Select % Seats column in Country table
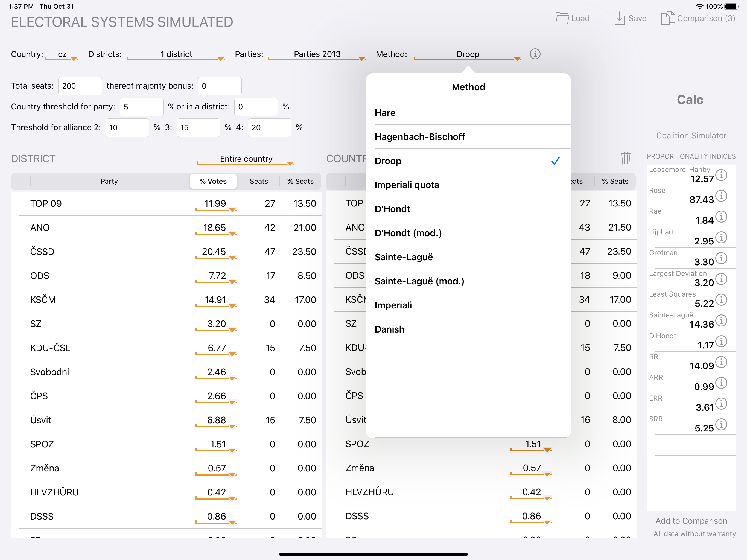 (x=615, y=181)
